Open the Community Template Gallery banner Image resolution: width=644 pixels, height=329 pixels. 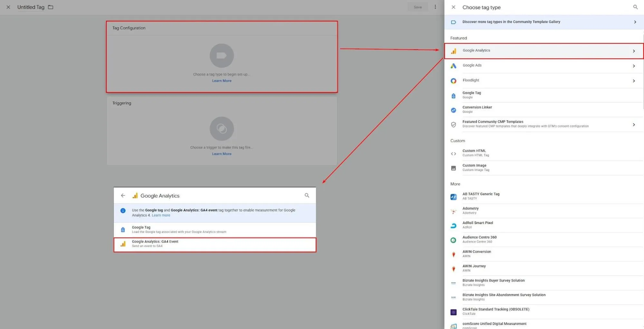543,22
